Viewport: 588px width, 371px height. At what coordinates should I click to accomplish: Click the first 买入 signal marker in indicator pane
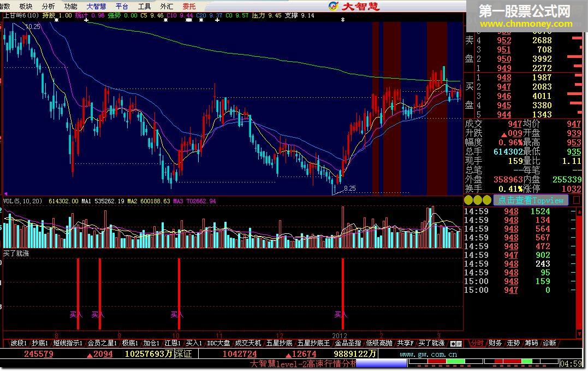76,314
